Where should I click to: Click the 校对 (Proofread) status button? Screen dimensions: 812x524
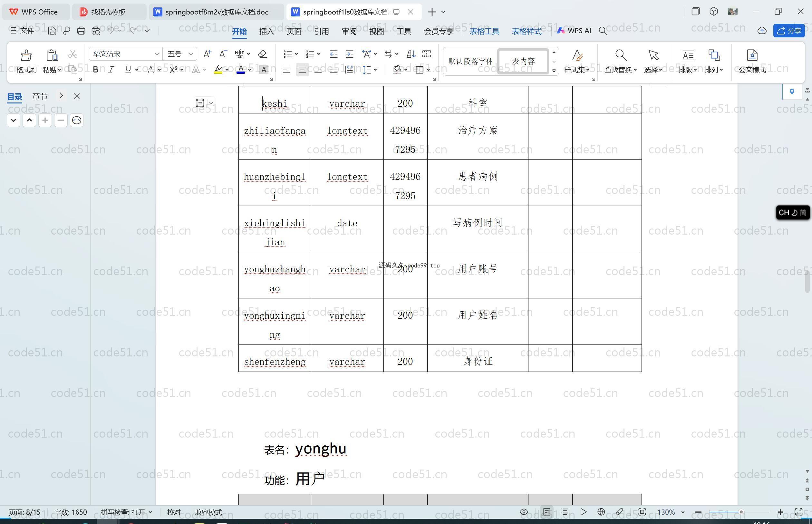(x=174, y=512)
